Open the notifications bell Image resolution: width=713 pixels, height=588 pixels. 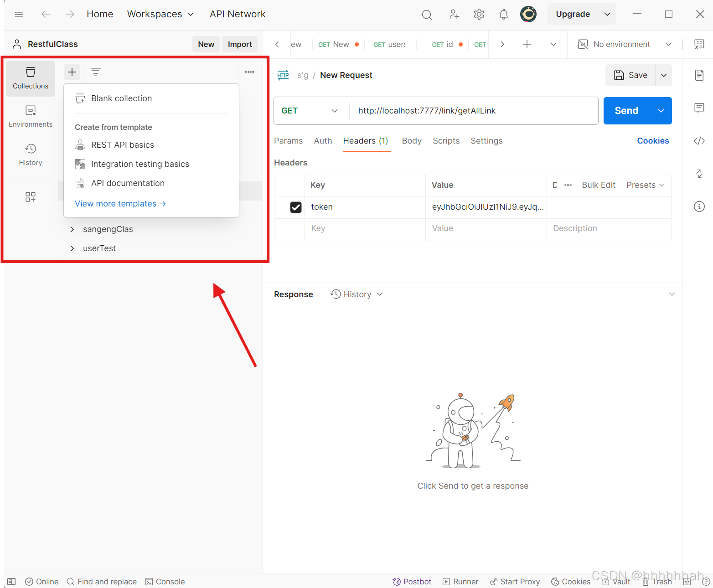click(x=504, y=15)
